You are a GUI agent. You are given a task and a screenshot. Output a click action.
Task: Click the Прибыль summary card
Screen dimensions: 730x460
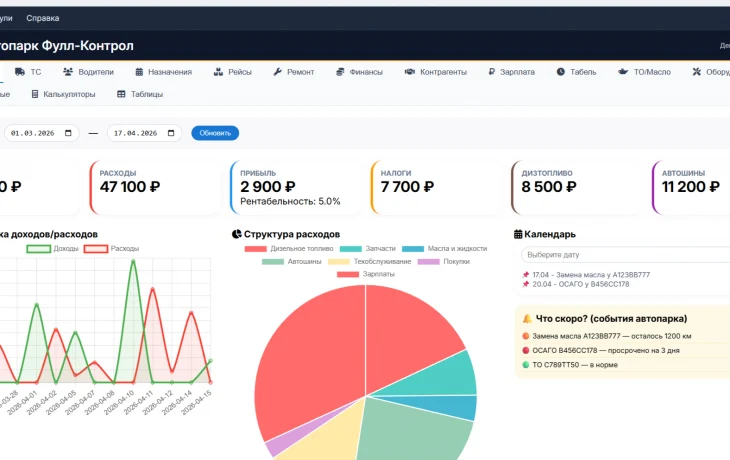point(295,187)
